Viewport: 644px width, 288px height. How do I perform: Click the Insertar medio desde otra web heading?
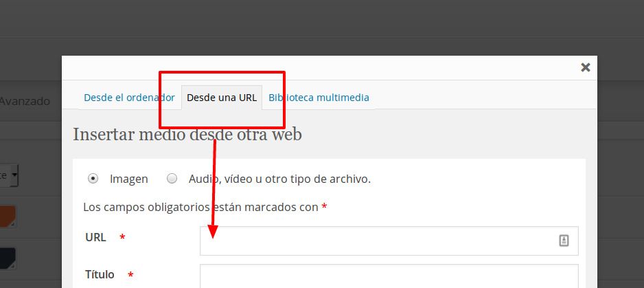[187, 135]
